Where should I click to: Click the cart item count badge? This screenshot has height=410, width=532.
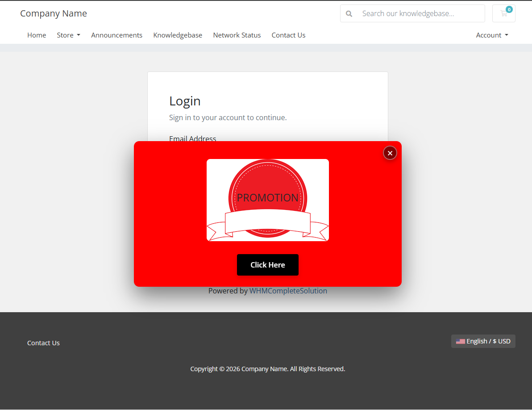(x=509, y=9)
